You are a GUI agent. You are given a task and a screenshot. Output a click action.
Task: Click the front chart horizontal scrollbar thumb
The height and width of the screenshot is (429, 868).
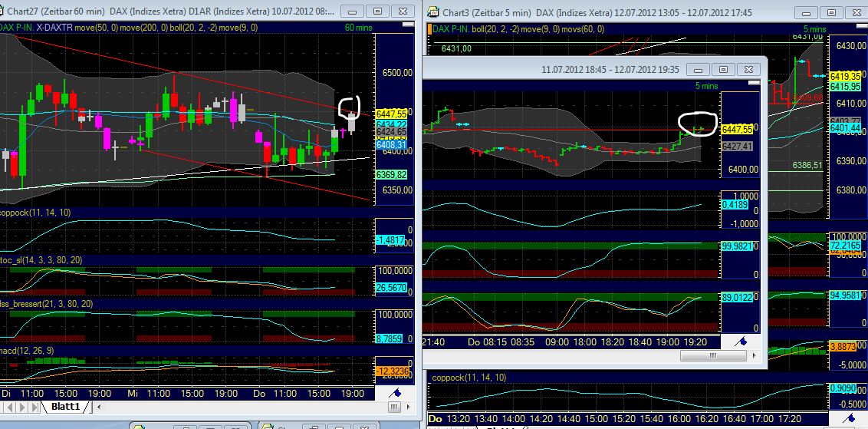[713, 355]
